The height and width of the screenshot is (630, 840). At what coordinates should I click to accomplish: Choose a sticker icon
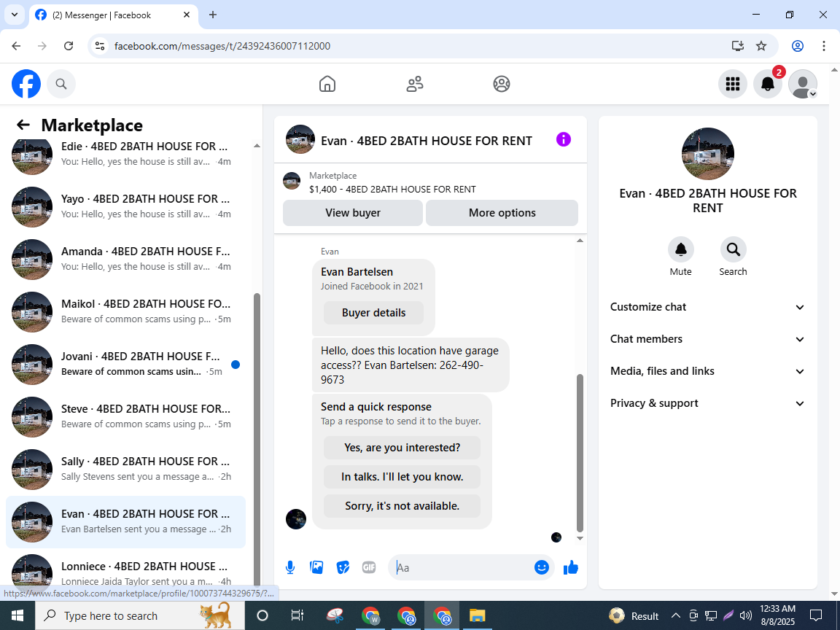click(343, 567)
